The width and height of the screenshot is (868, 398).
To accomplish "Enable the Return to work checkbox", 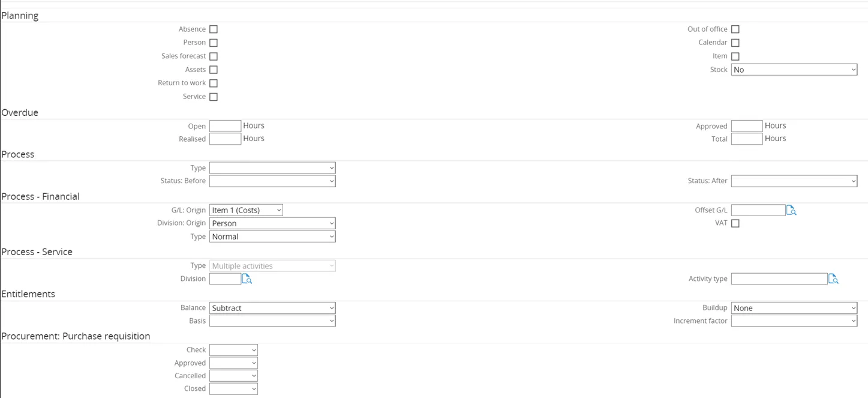I will 214,83.
